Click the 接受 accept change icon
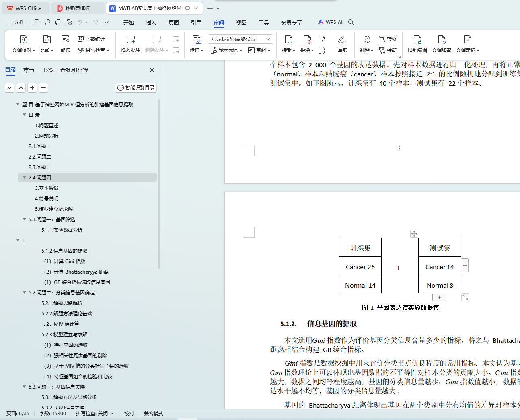 tap(288, 39)
